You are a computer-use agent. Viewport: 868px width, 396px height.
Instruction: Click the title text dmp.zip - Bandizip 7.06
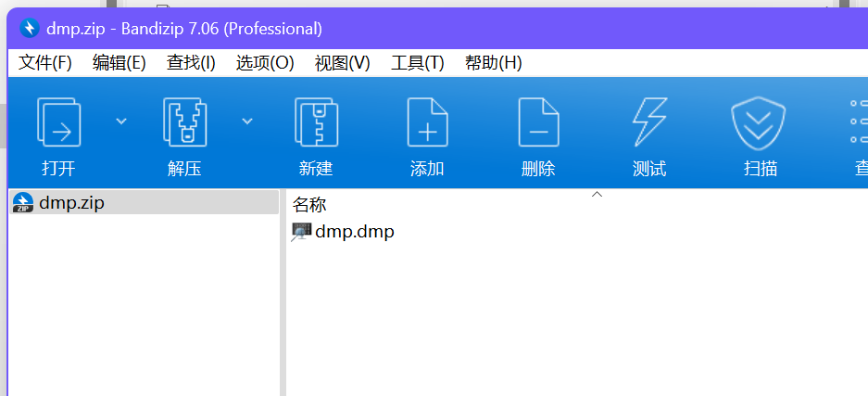(x=132, y=28)
